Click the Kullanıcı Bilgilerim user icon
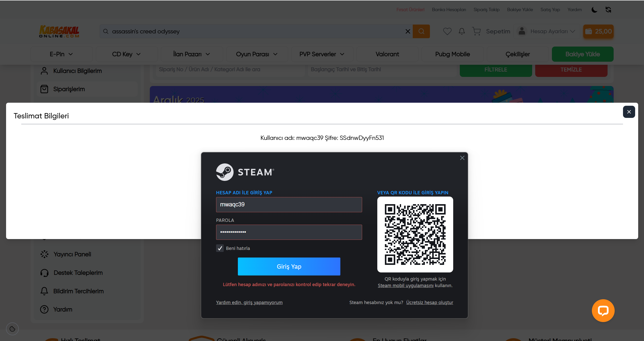The height and width of the screenshot is (341, 644). 44,71
